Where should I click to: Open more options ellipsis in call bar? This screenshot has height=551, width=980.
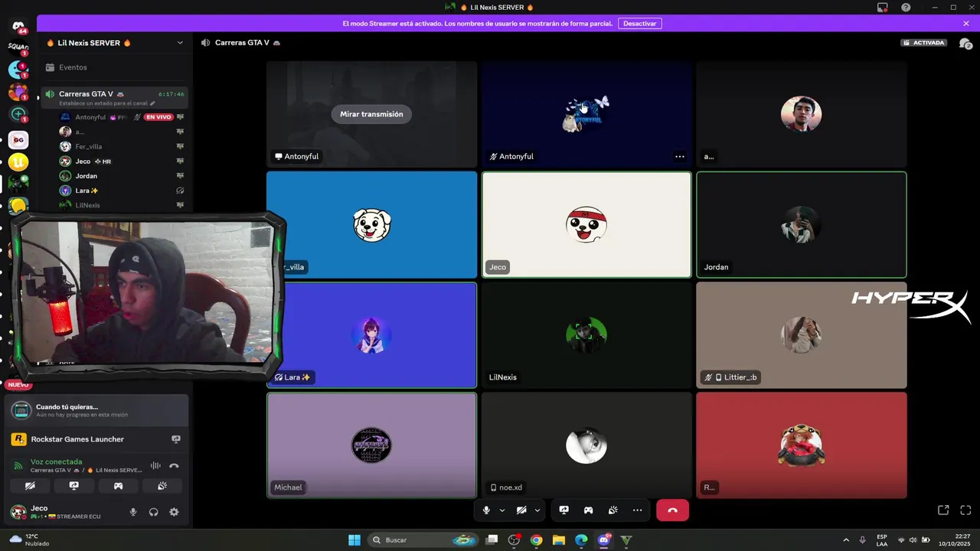click(x=637, y=510)
